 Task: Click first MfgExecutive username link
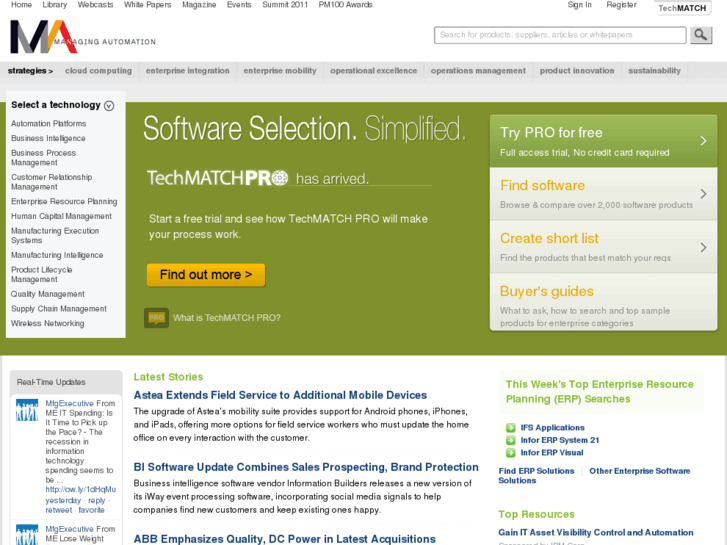70,404
